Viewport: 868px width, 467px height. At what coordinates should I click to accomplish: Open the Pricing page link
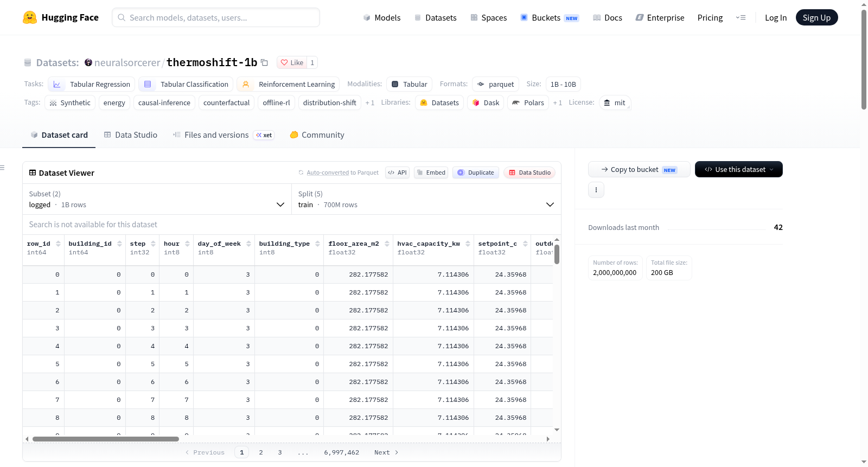tap(710, 17)
